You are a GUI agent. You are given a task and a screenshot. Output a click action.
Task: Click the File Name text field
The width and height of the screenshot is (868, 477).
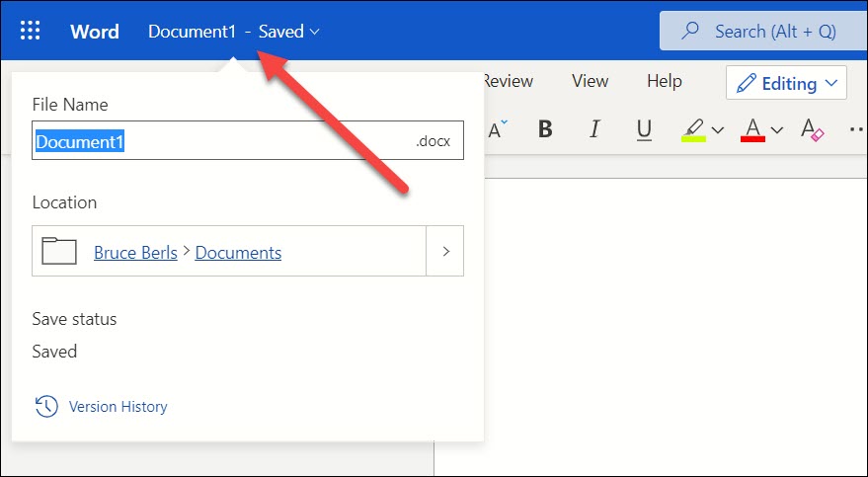click(x=248, y=140)
